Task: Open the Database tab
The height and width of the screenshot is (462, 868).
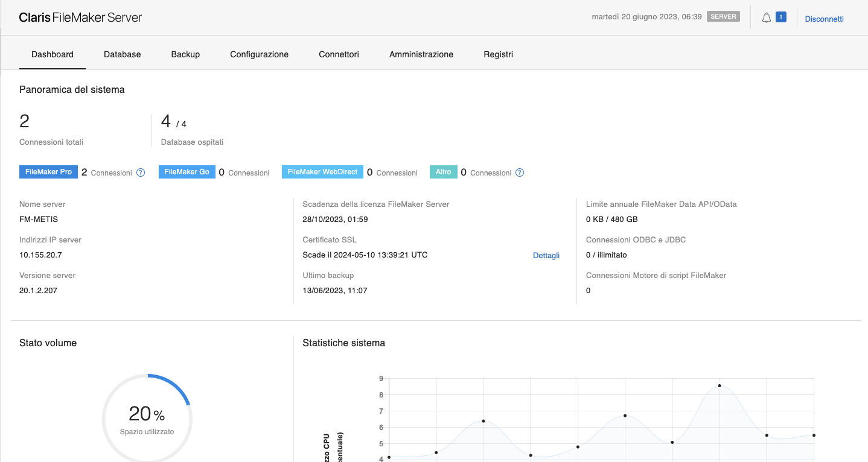Action: point(122,54)
